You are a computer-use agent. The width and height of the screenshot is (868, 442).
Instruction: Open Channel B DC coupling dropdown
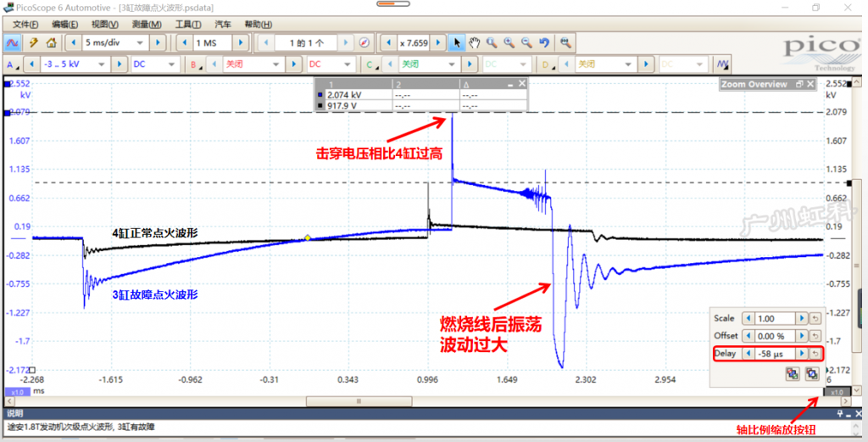pos(347,64)
